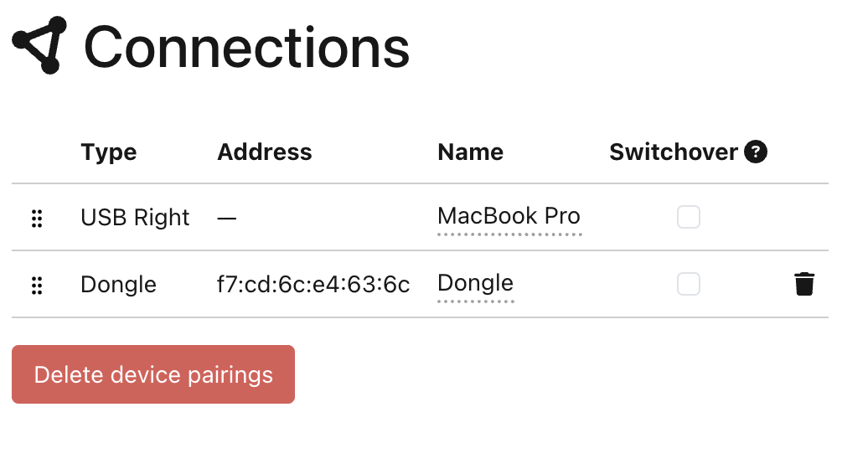Click the empty address dash for USB Right
This screenshot has width=868, height=474.
click(x=226, y=218)
